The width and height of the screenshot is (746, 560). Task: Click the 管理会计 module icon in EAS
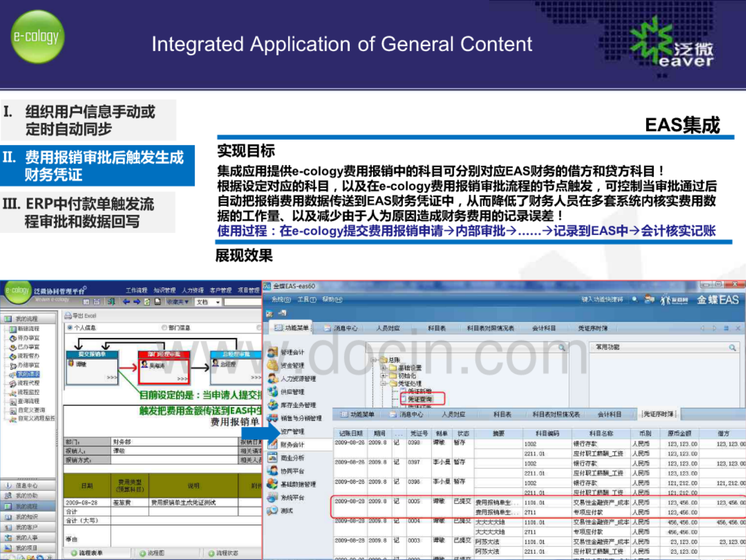pos(272,352)
